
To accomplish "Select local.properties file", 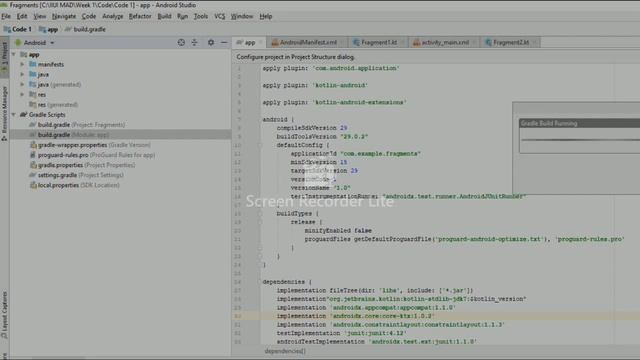I will click(x=75, y=185).
